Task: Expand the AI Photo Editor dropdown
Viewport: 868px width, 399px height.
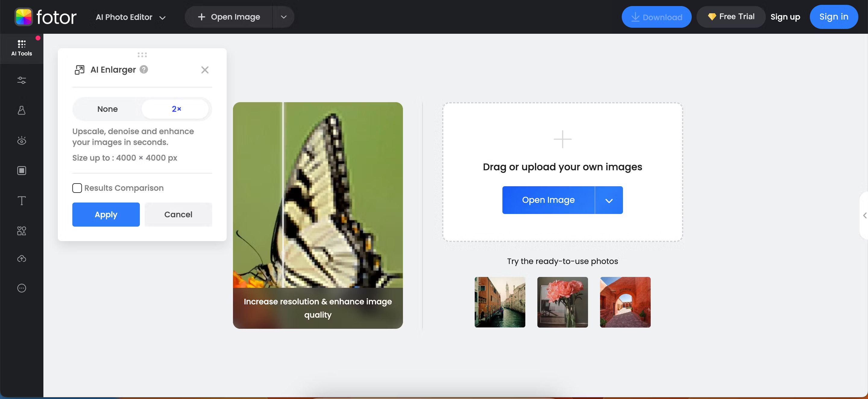Action: pyautogui.click(x=163, y=17)
